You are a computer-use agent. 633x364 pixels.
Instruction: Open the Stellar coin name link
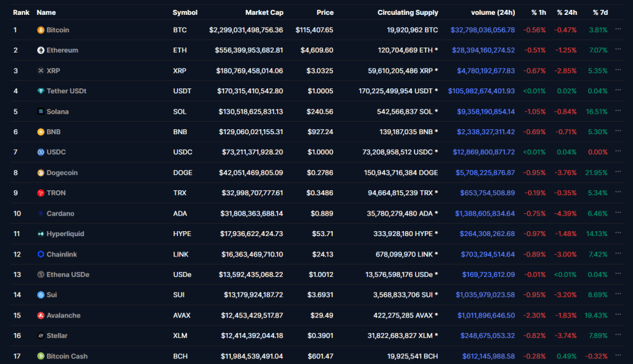coord(57,336)
